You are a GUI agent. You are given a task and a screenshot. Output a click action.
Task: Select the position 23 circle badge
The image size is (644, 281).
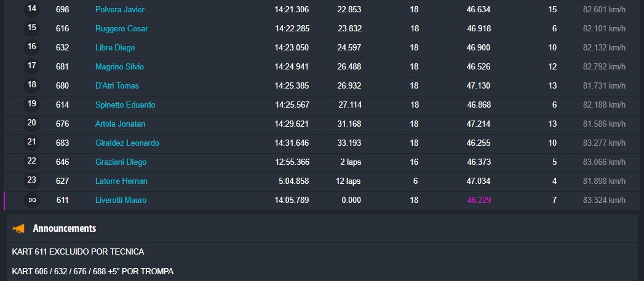pyautogui.click(x=32, y=181)
